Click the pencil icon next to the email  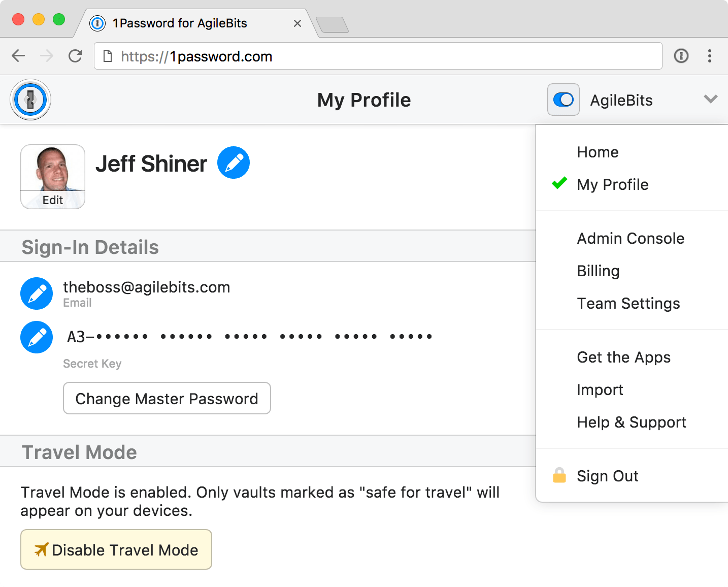point(37,293)
